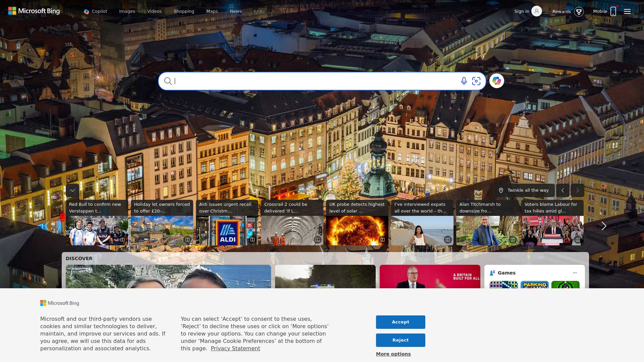Collapse the news carousel with the down chevron
This screenshot has width=644, height=362.
tap(72, 190)
